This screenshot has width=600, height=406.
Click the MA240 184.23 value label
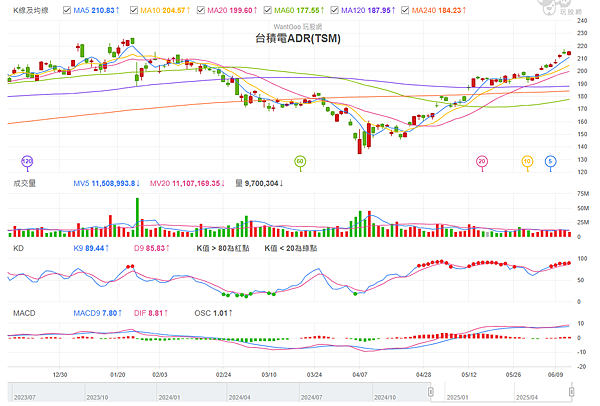click(x=439, y=11)
